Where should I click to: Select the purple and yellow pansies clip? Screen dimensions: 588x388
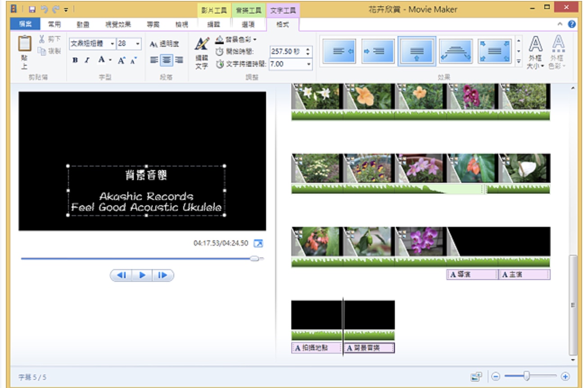[369, 169]
